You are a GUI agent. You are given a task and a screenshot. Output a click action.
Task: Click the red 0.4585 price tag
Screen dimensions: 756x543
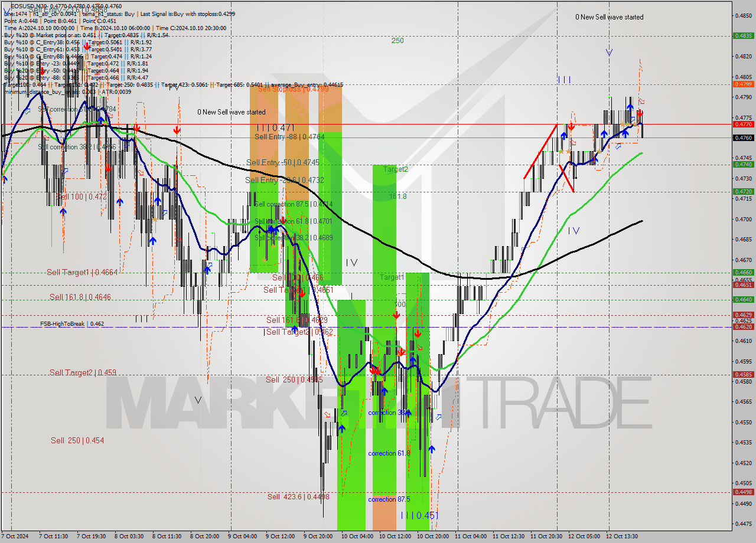(x=742, y=374)
